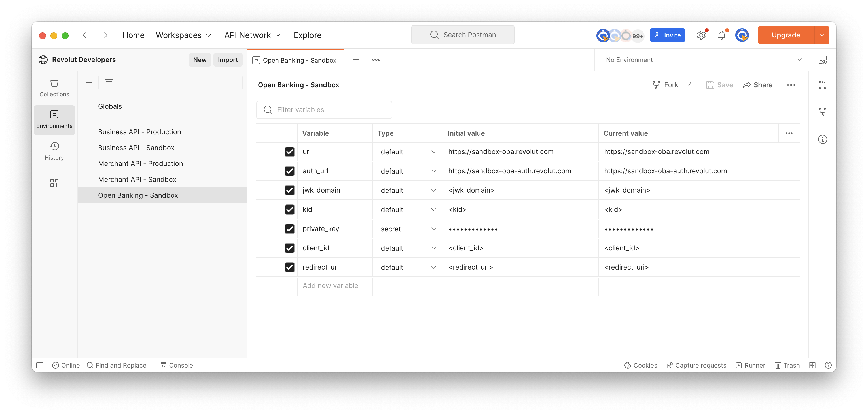The width and height of the screenshot is (868, 414).
Task: Open the Upgrade button dropdown arrow
Action: (x=822, y=35)
